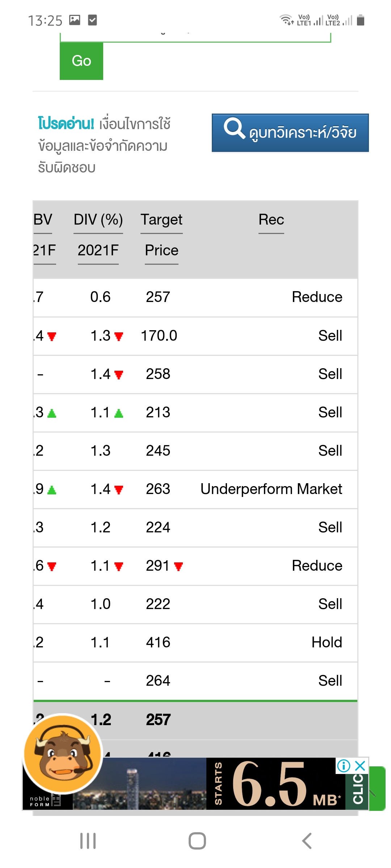Open the recent apps navigation icon
Screen dimensions: 391x868
click(x=88, y=841)
